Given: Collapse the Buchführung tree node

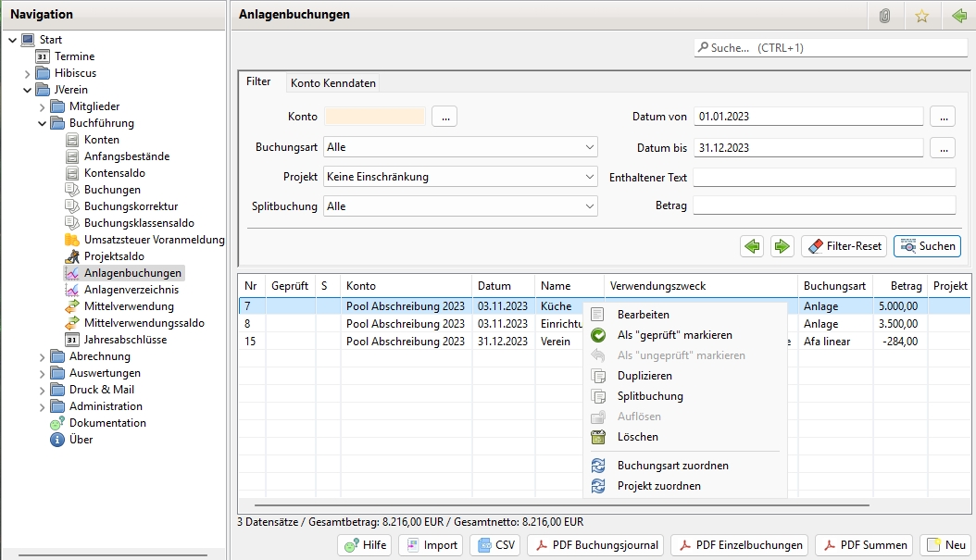Looking at the screenshot, I should 43,123.
